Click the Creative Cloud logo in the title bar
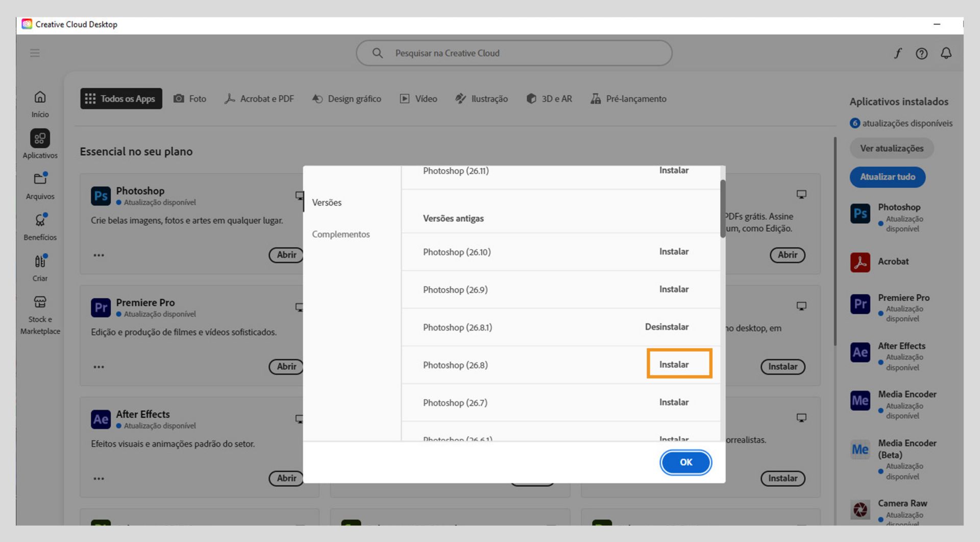The image size is (980, 542). 27,24
